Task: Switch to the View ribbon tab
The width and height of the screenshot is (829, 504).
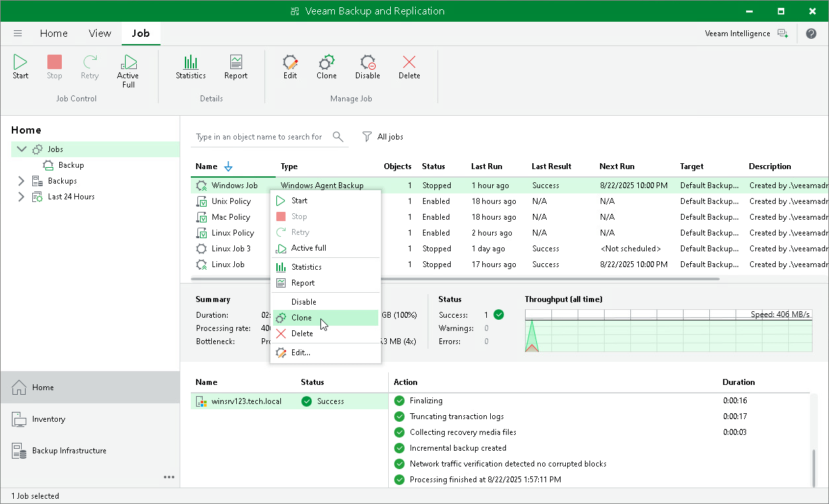Action: click(99, 33)
